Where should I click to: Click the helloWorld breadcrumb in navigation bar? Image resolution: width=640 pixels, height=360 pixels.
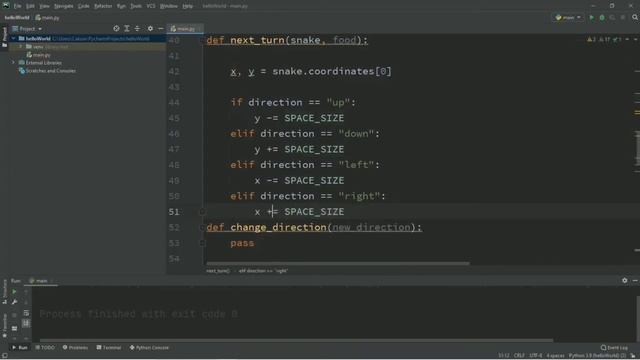click(x=17, y=18)
